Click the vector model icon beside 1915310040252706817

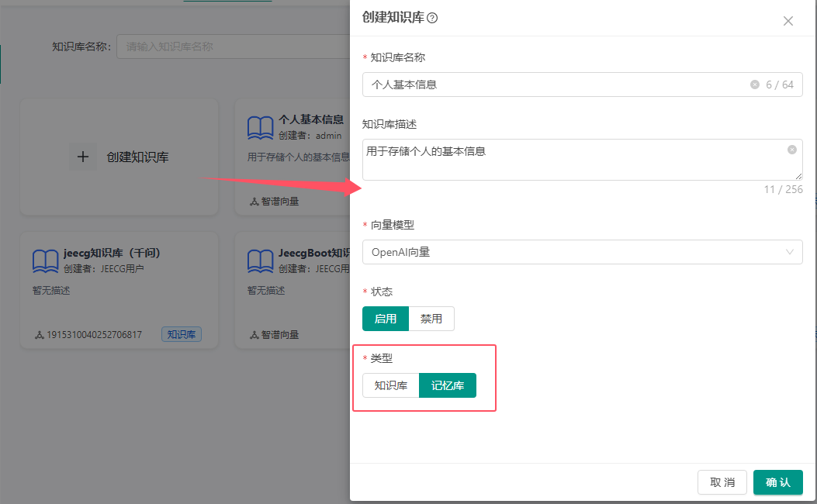[x=40, y=335]
